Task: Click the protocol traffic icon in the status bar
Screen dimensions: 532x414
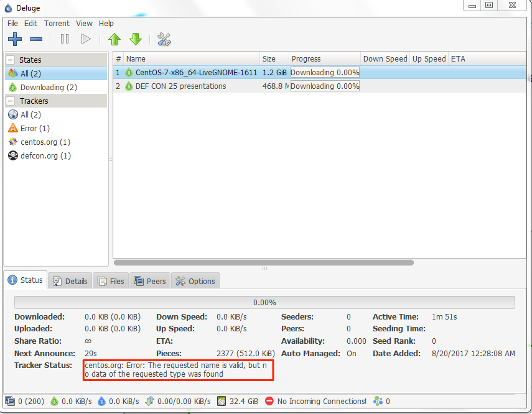Action: point(149,401)
